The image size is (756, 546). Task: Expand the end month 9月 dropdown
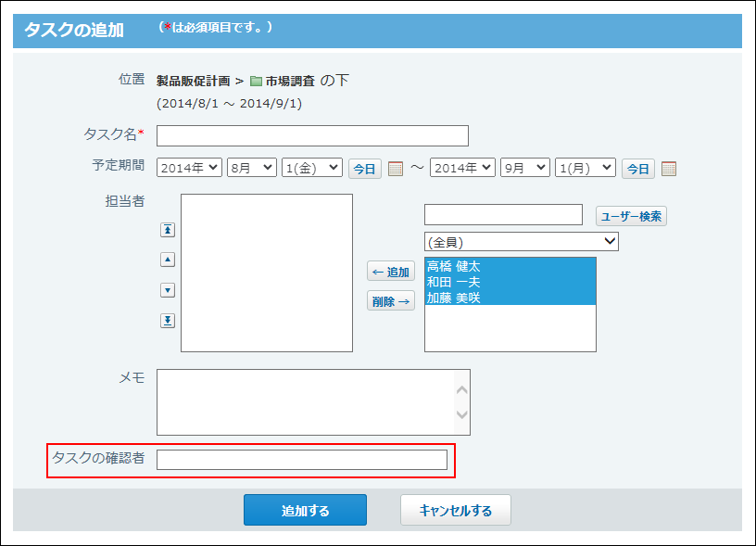pos(524,168)
